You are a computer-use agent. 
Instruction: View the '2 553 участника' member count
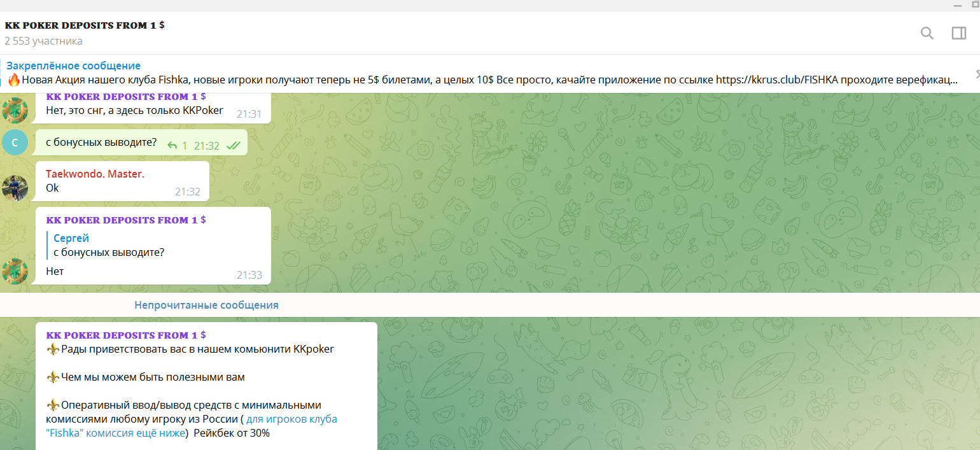pyautogui.click(x=43, y=41)
